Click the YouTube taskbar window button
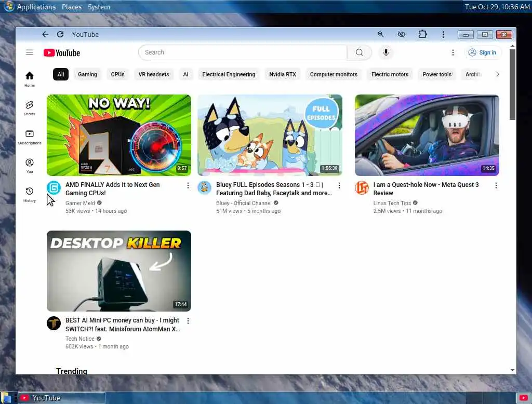The width and height of the screenshot is (532, 404). coord(61,398)
